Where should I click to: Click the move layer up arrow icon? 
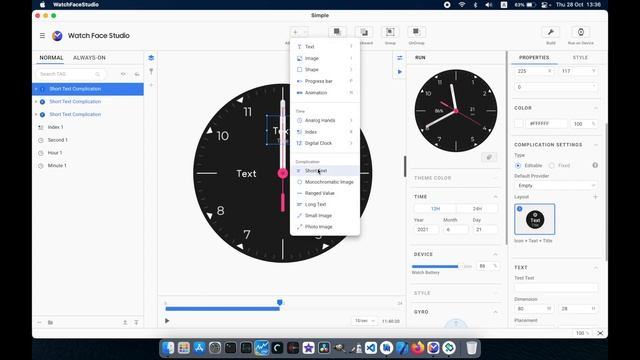point(125,322)
